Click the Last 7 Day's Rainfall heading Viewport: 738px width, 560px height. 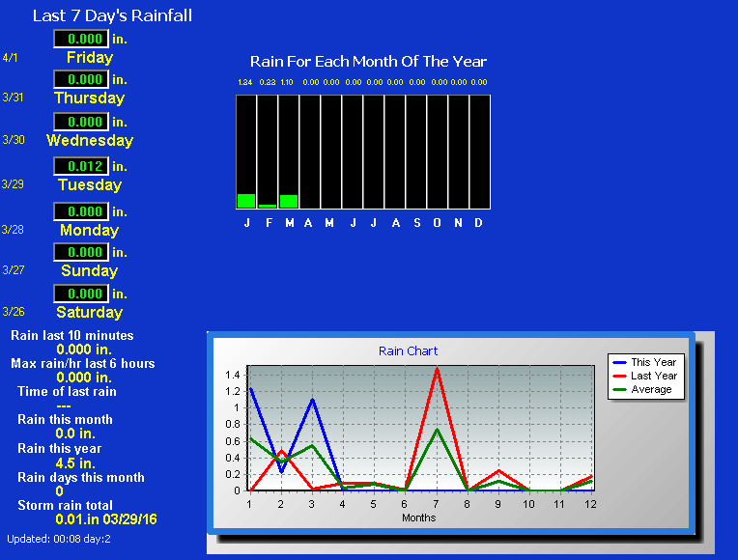pos(112,15)
